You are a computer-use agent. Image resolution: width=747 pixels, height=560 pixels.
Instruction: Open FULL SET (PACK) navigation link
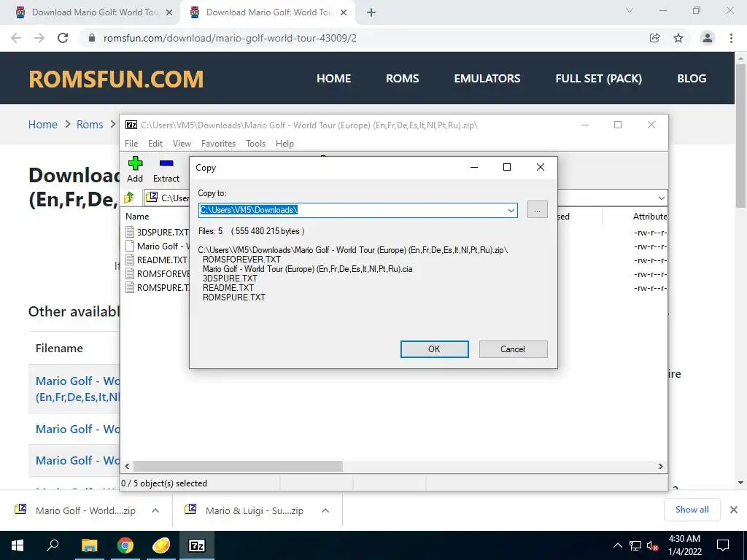coord(599,79)
